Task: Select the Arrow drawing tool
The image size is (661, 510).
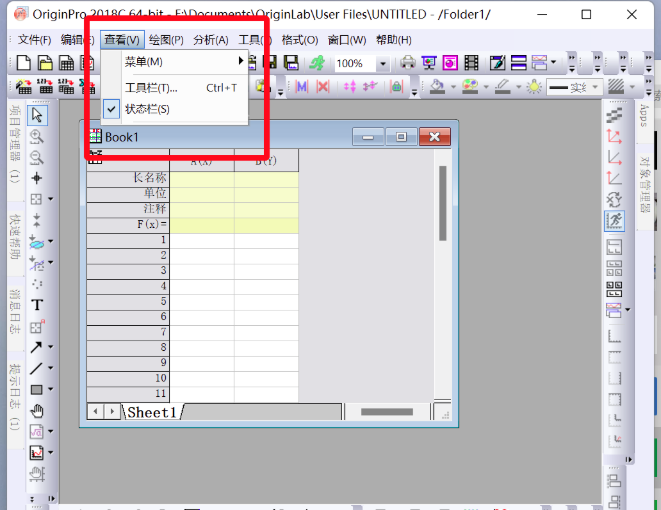Action: pyautogui.click(x=36, y=347)
